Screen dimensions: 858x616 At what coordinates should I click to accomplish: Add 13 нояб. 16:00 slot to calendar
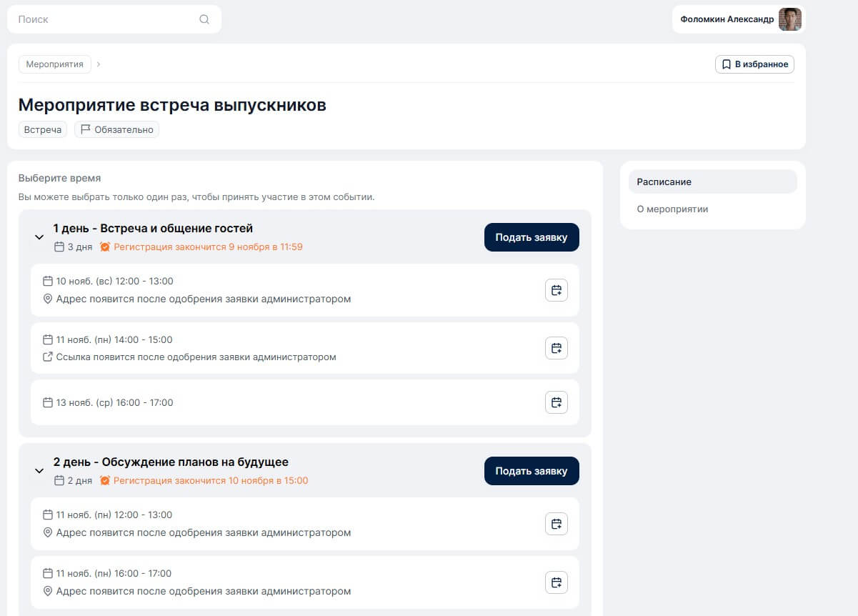coord(557,402)
